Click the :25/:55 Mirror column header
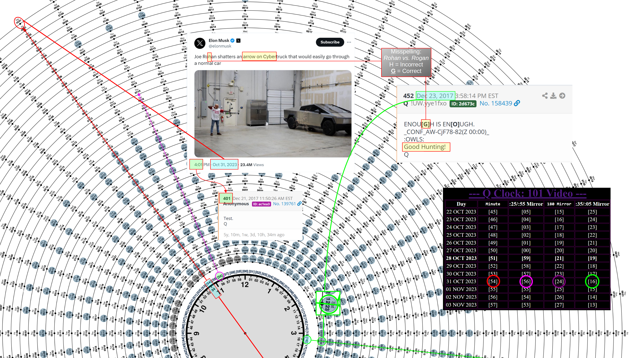This screenshot has width=644, height=358. (x=526, y=204)
